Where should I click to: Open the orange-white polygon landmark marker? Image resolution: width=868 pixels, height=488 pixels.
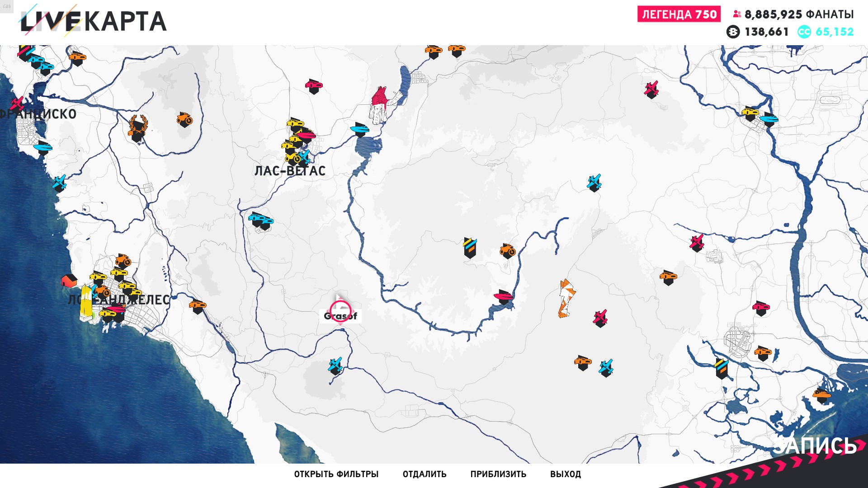566,298
